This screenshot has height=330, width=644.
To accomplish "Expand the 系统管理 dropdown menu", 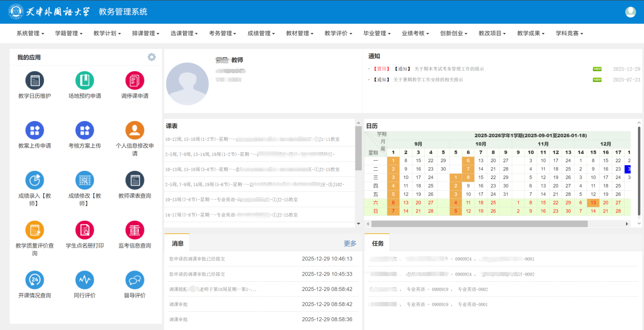I will pos(30,34).
